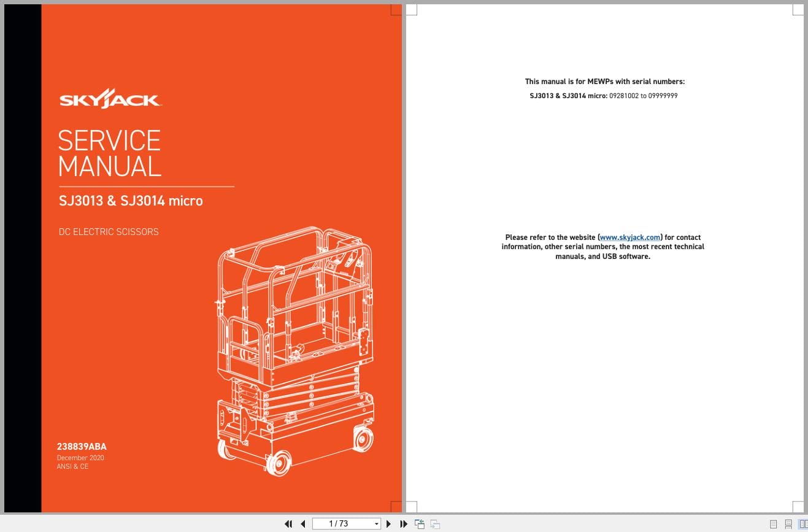Viewport: 808px width, 532px height.
Task: Toggle single page display mode on
Action: point(773,523)
